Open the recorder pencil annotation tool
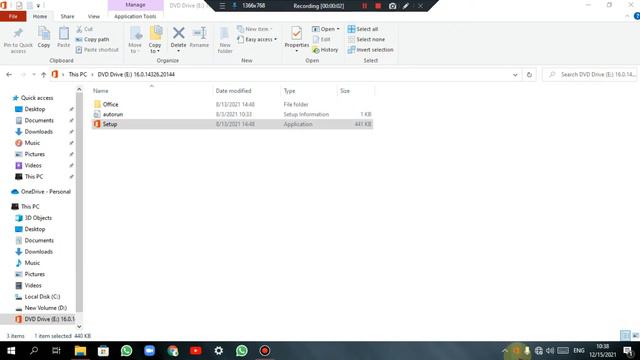This screenshot has width=640, height=360. click(406, 6)
